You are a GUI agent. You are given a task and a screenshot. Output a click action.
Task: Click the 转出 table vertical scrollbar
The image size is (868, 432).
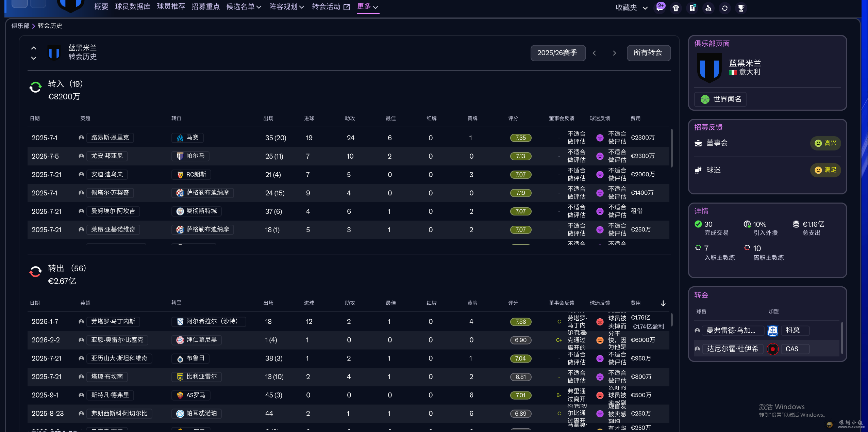671,320
